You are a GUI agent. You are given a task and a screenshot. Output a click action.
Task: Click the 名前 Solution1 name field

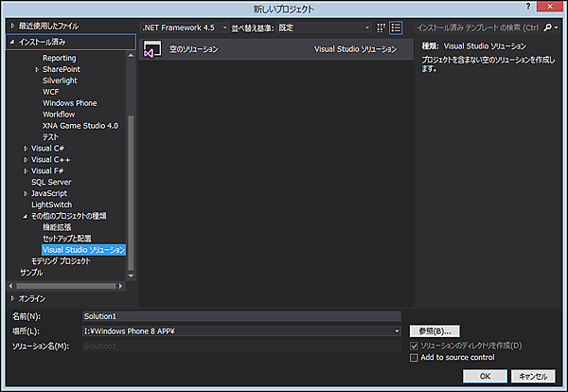[241, 316]
